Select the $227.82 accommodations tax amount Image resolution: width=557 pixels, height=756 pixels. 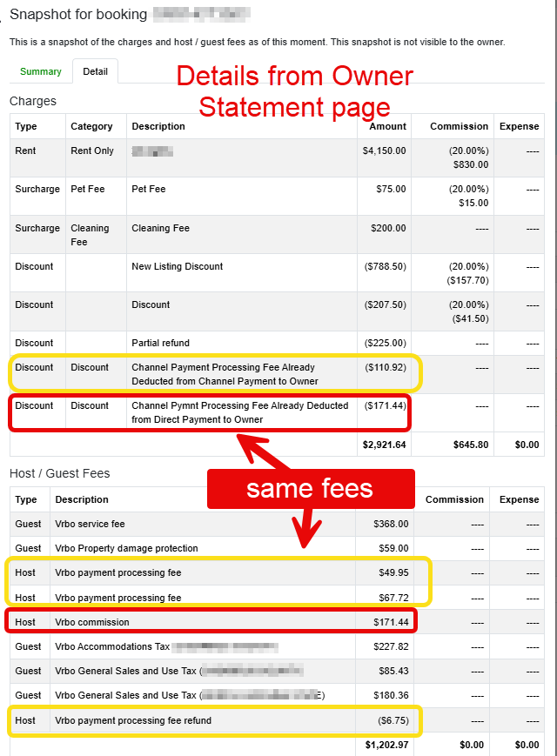click(x=391, y=646)
